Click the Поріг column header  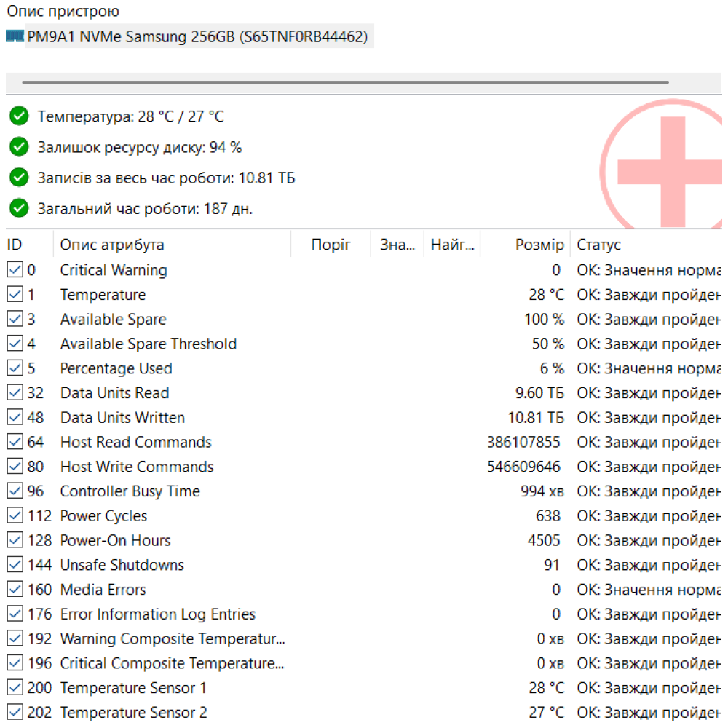[x=331, y=245]
